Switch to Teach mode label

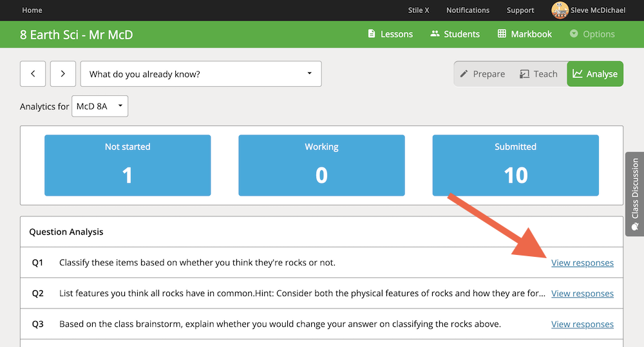tap(545, 74)
